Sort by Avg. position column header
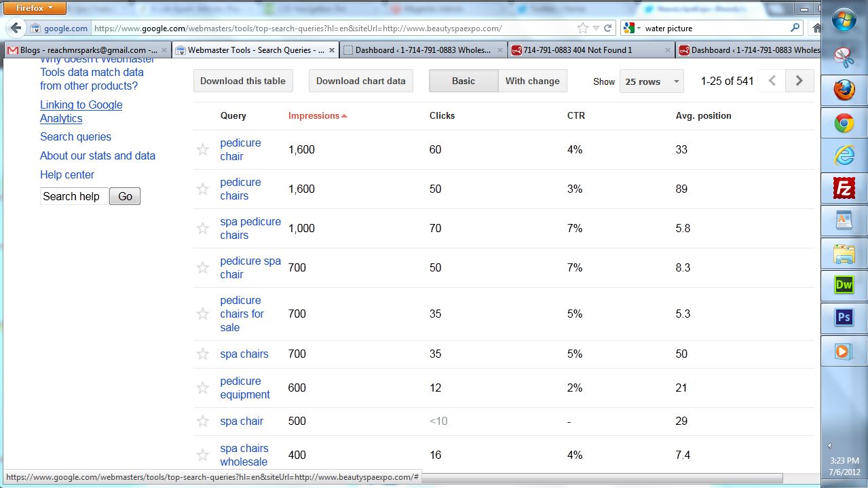Image resolution: width=868 pixels, height=488 pixels. tap(704, 115)
